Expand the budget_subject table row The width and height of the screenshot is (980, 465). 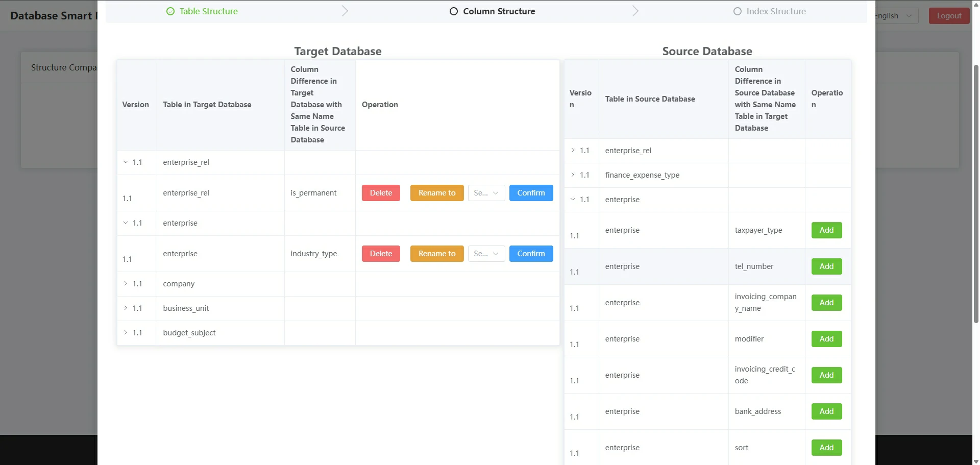point(126,333)
